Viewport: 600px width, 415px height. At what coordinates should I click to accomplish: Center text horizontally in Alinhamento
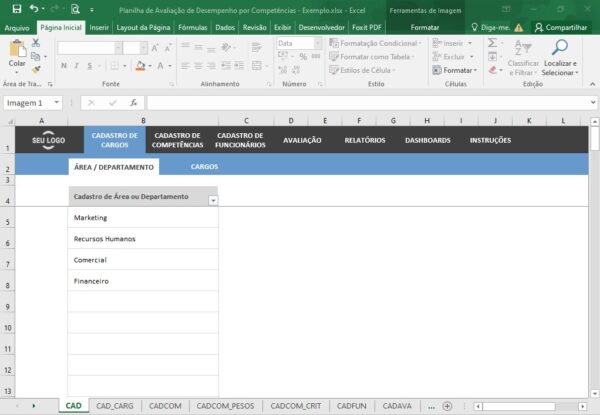198,66
